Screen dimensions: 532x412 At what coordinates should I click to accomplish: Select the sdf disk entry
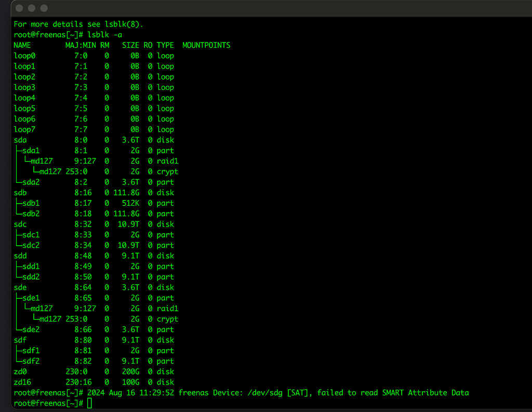coord(20,340)
